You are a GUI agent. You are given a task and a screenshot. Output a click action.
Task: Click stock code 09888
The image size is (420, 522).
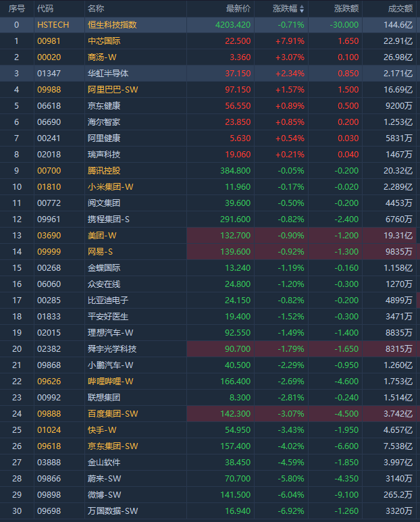pyautogui.click(x=49, y=414)
